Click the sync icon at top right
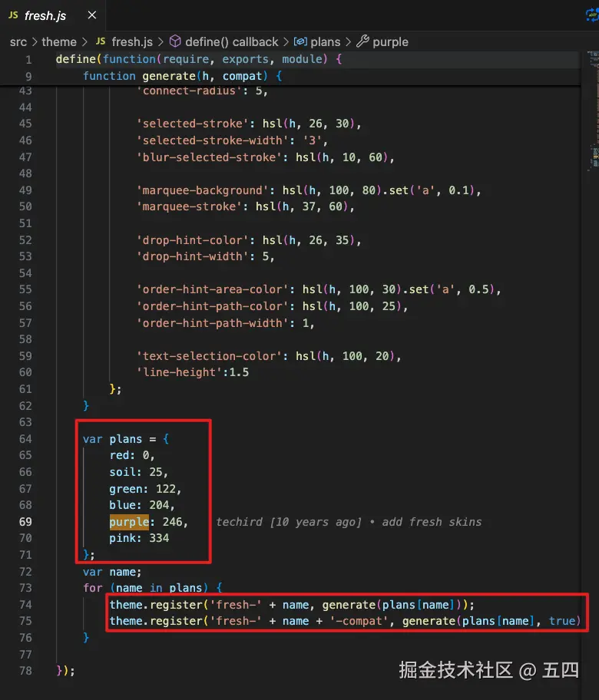Viewport: 599px width, 700px height. [592, 15]
